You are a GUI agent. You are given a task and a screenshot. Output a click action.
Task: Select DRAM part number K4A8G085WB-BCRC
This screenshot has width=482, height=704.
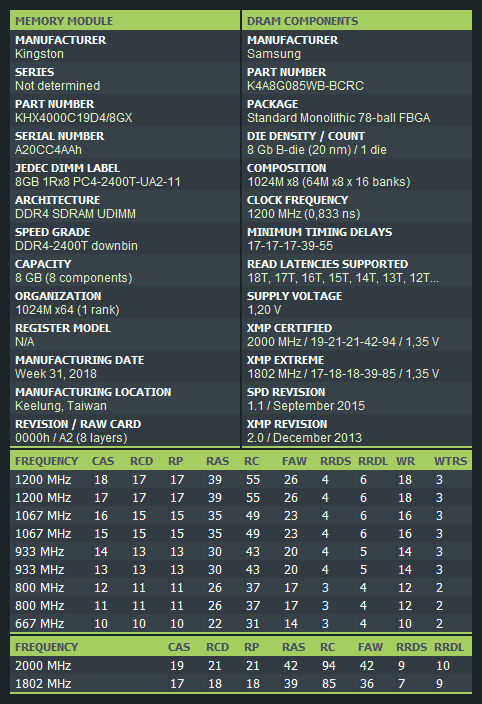[305, 86]
